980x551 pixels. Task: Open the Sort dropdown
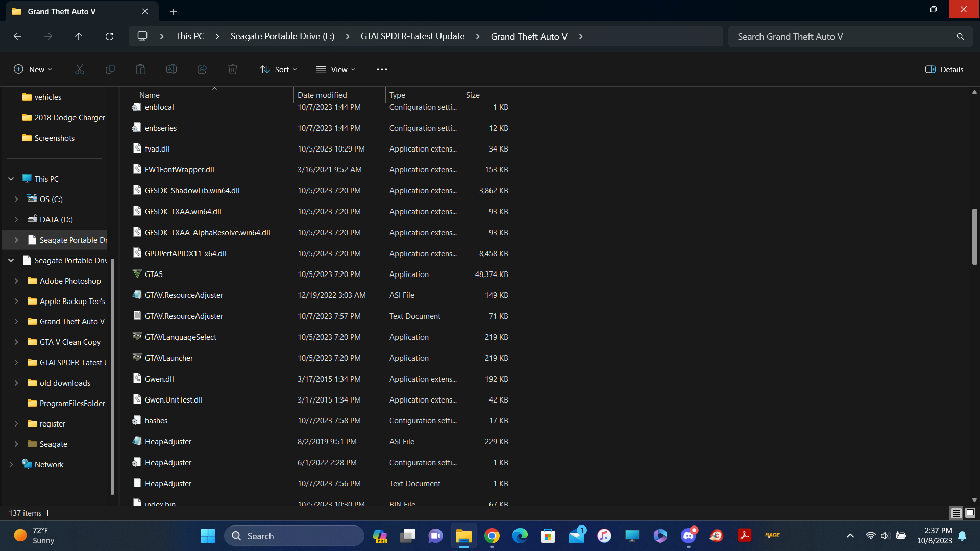[x=279, y=69]
